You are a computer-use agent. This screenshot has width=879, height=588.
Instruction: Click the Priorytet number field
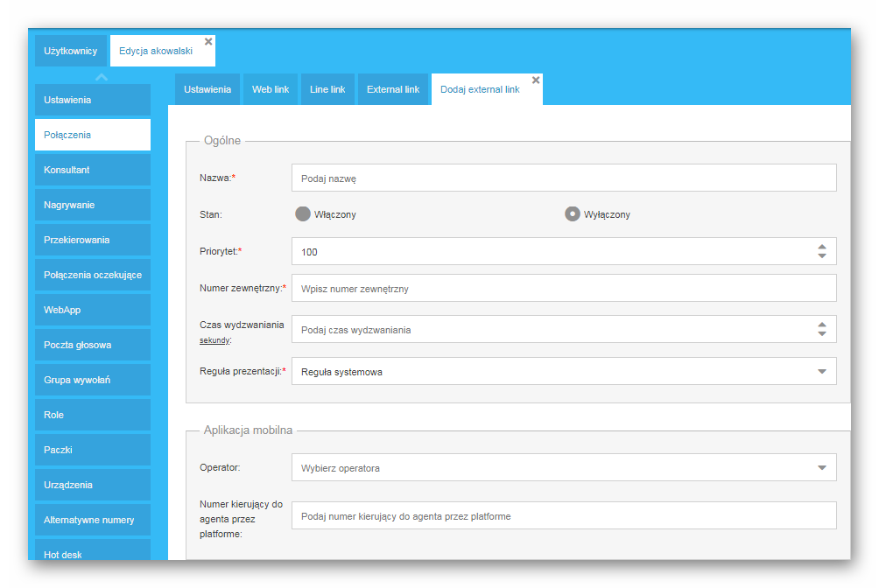[564, 251]
